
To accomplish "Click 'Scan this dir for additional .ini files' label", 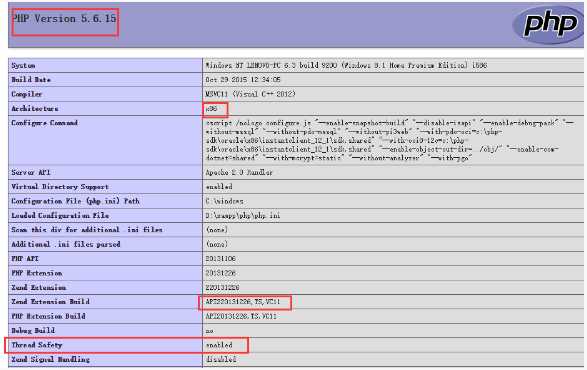I will point(87,230).
